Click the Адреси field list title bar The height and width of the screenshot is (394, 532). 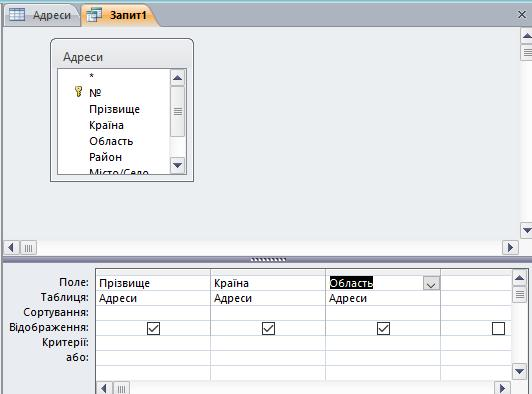[x=122, y=56]
